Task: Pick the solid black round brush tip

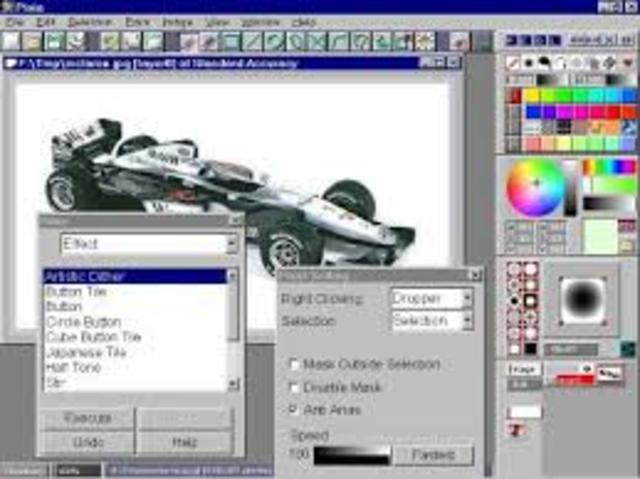Action: [x=514, y=301]
